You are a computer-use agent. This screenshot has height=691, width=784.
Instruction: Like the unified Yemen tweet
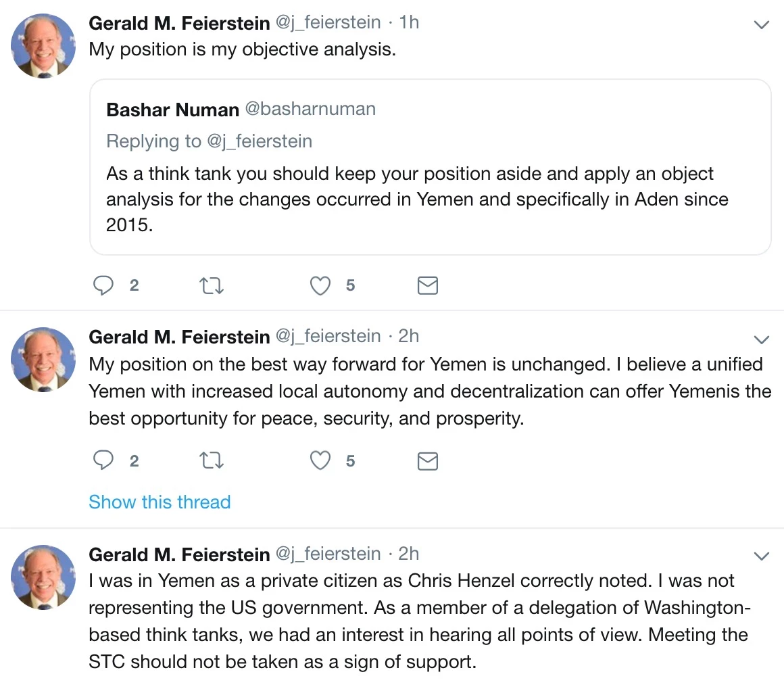tap(320, 461)
